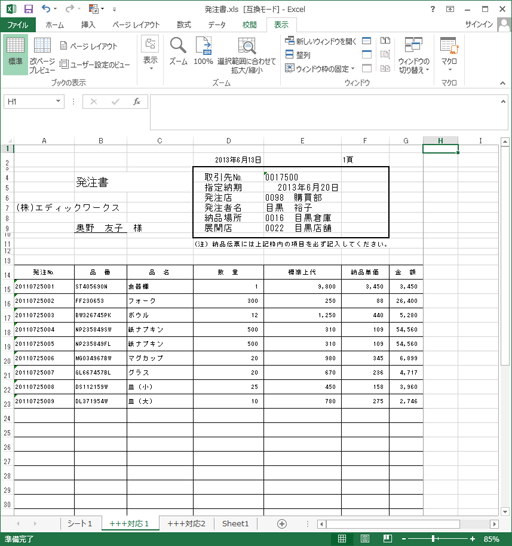The image size is (512, 546).
Task: Click the cell with 0017500
Action: [x=302, y=177]
